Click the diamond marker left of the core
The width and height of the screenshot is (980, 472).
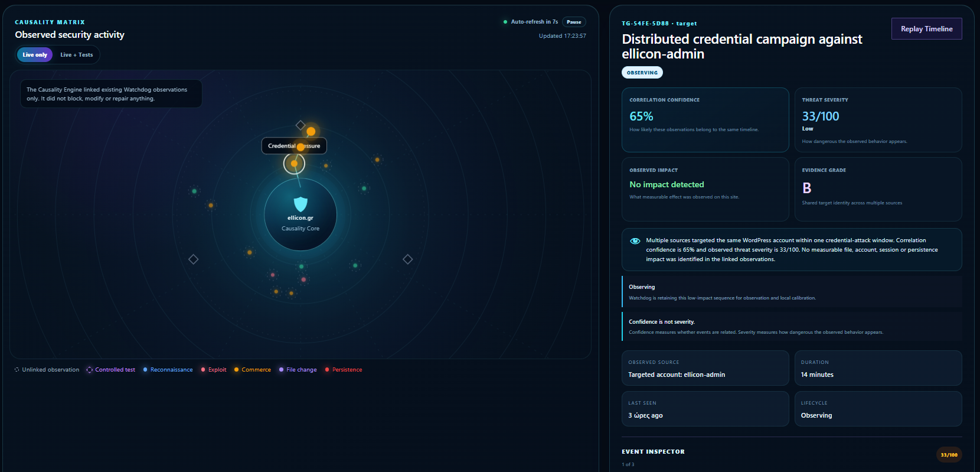[193, 259]
